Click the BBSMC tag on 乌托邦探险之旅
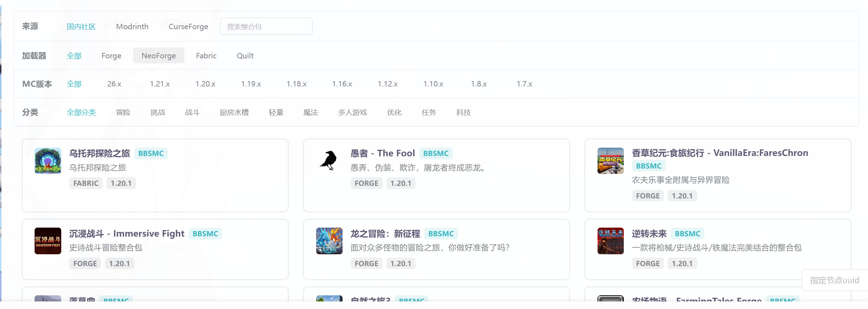The height and width of the screenshot is (309, 868). (x=151, y=153)
